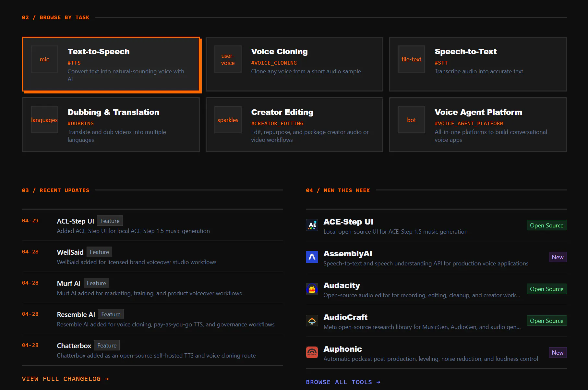588x390 pixels.
Task: Click Feature tag next to Murf AI
Action: pos(96,283)
